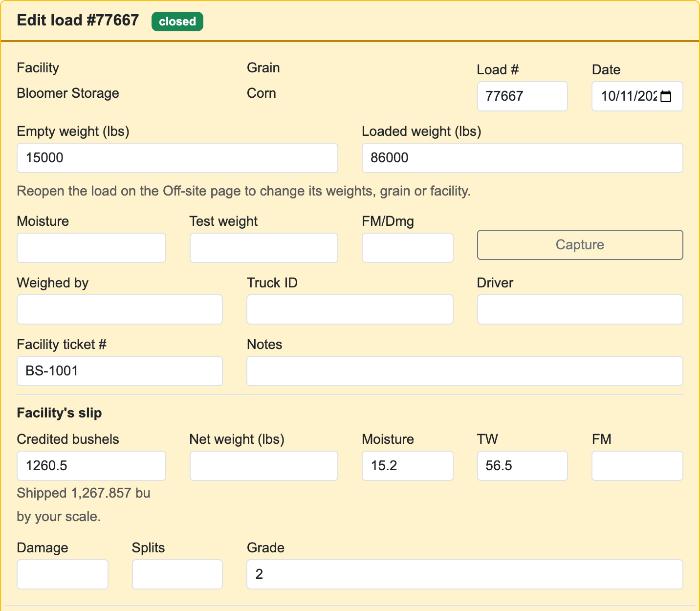Open the Date calendar picker icon
The width and height of the screenshot is (700, 611).
(665, 96)
